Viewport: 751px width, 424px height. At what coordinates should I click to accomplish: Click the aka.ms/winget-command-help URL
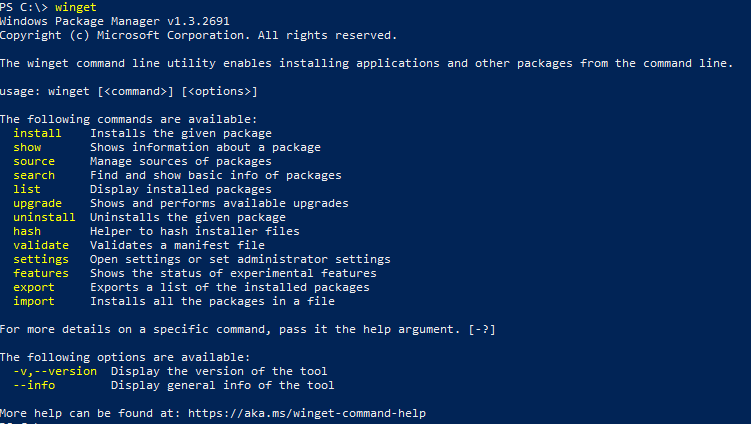click(307, 413)
